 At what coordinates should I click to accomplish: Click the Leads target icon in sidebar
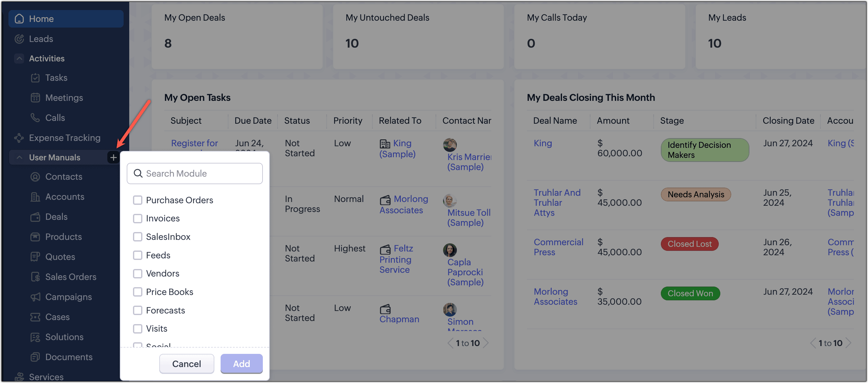pyautogui.click(x=19, y=39)
